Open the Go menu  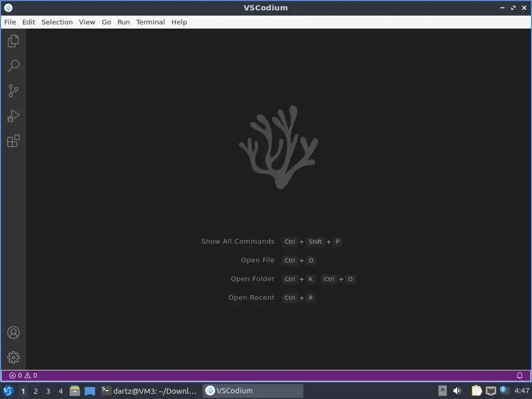coord(106,22)
